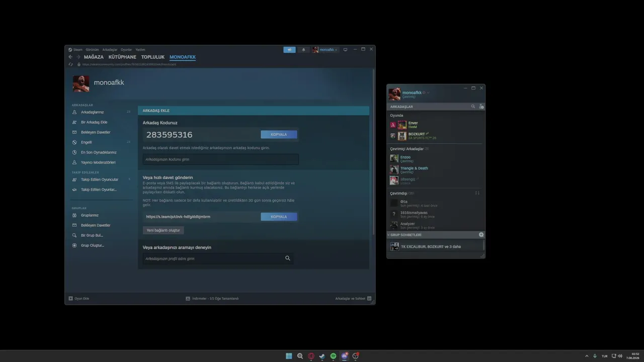Open chat with sihrengiz

[x=436, y=181]
